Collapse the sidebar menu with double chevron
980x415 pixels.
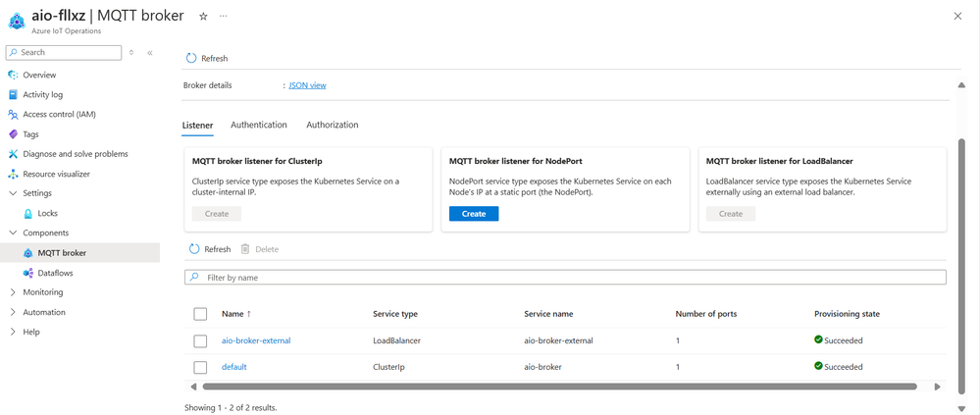pyautogui.click(x=150, y=53)
